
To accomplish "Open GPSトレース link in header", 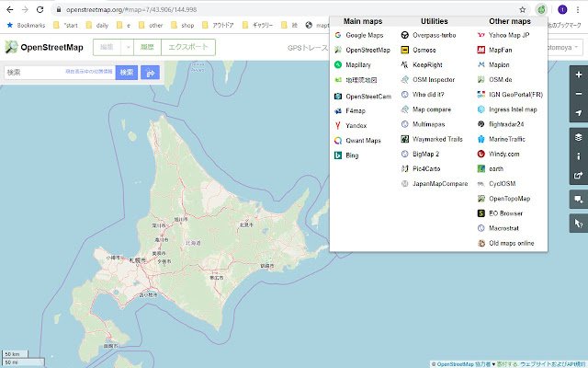I will tap(308, 48).
